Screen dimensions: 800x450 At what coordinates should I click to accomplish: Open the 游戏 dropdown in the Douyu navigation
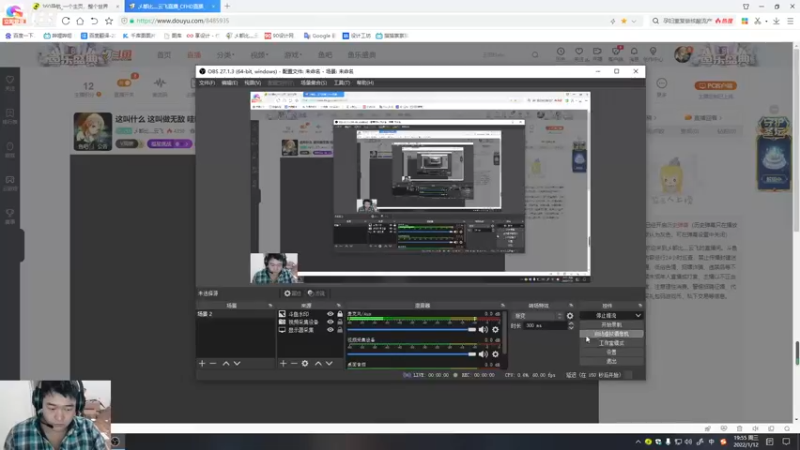[292, 55]
